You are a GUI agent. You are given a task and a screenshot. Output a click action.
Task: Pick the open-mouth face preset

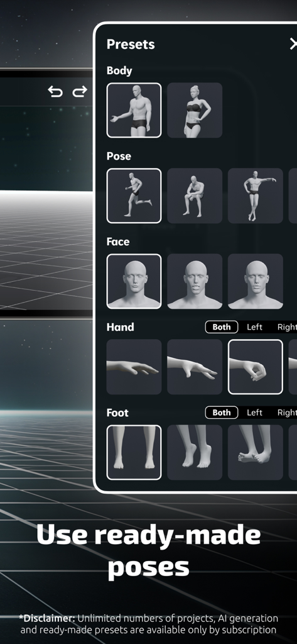[x=195, y=281]
